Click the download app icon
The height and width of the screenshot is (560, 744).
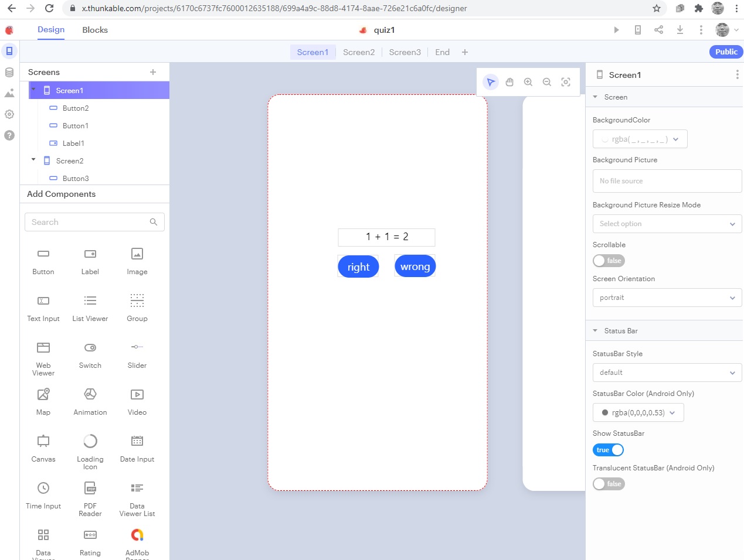(x=680, y=30)
